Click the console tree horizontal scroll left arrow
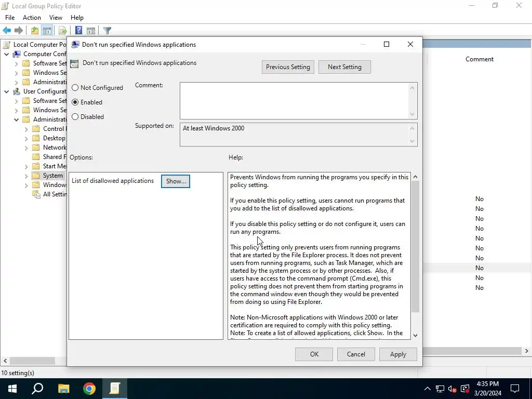 (x=5, y=361)
